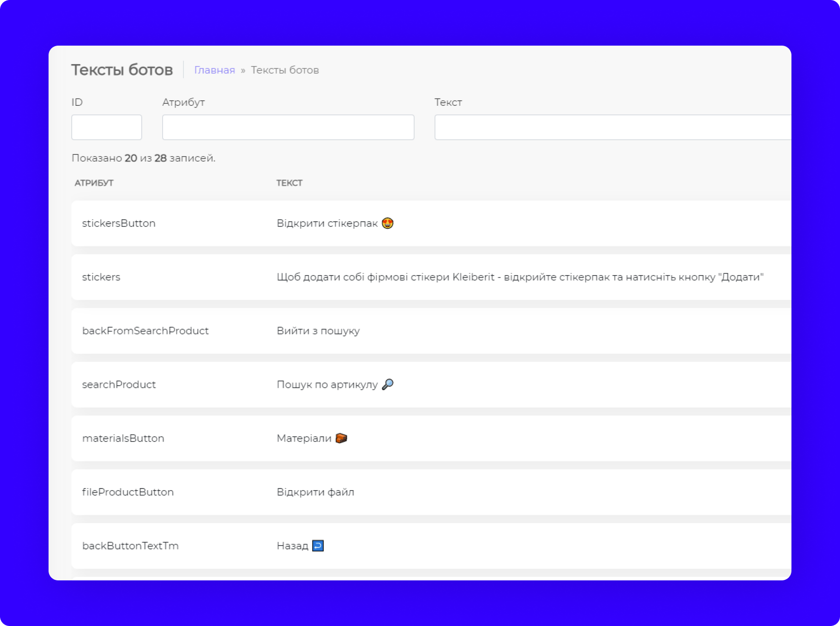Viewport: 840px width, 626px height.
Task: Select the backButtonTextTm attribute cell
Action: tap(130, 546)
